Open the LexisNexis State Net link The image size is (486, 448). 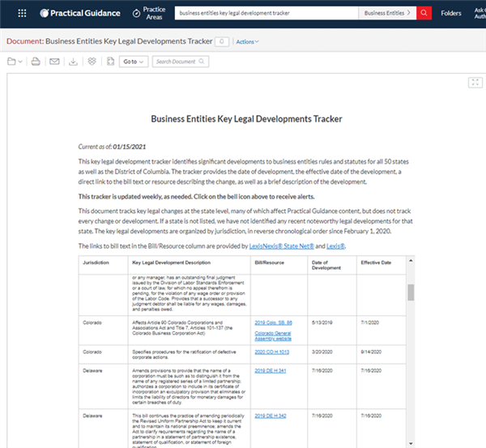pyautogui.click(x=281, y=245)
